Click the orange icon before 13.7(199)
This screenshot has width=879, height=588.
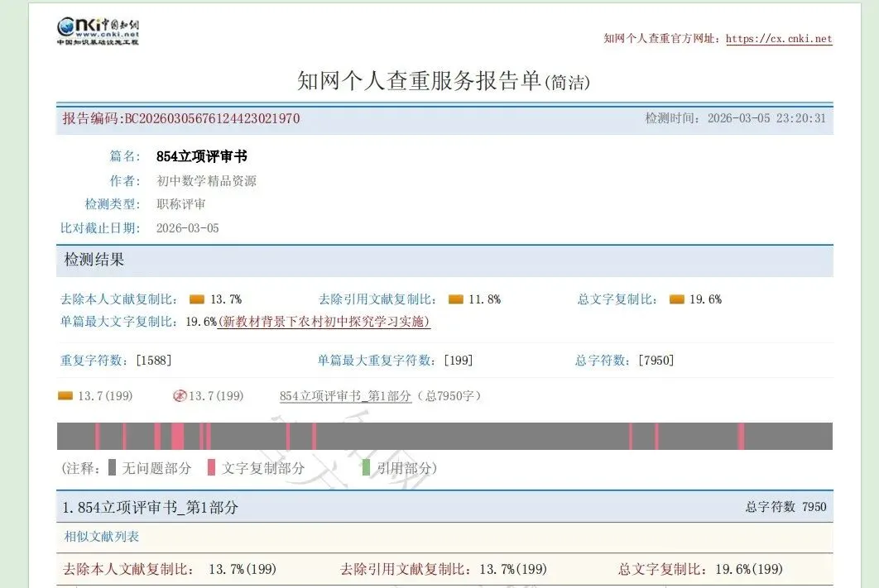click(x=65, y=396)
